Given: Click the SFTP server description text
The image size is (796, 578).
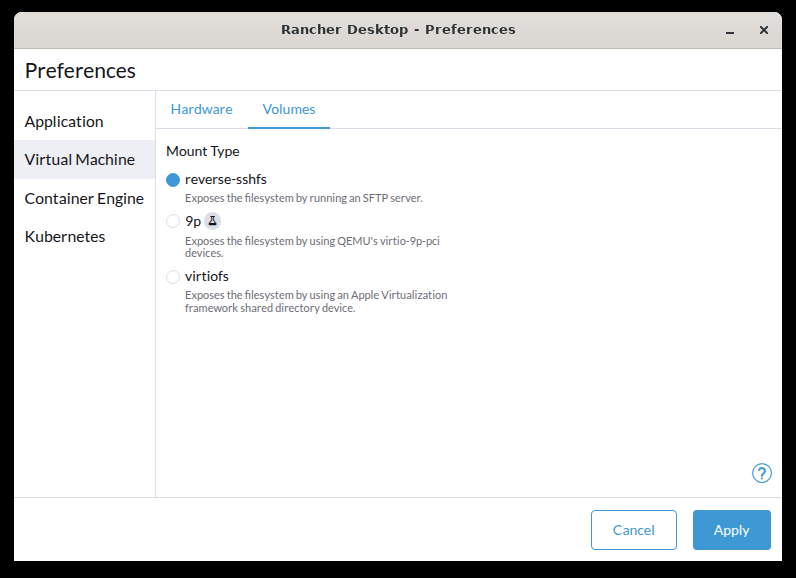Looking at the screenshot, I should click(303, 198).
